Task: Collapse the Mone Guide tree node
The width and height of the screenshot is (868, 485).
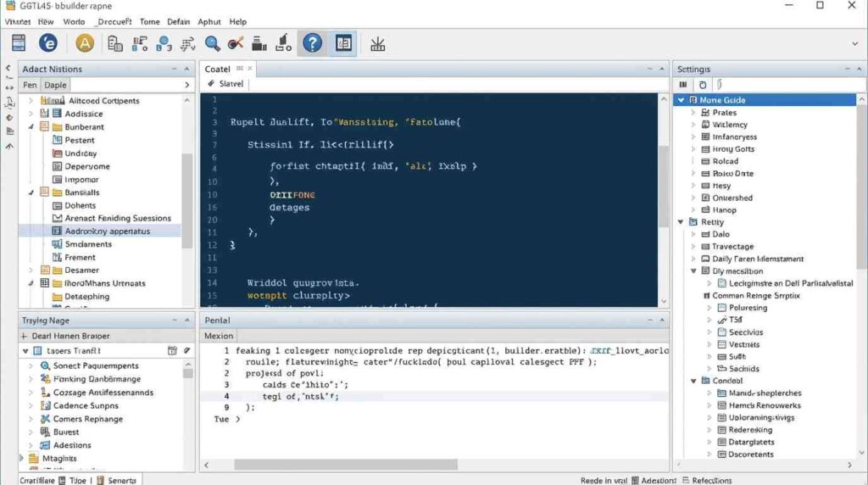Action: (681, 100)
